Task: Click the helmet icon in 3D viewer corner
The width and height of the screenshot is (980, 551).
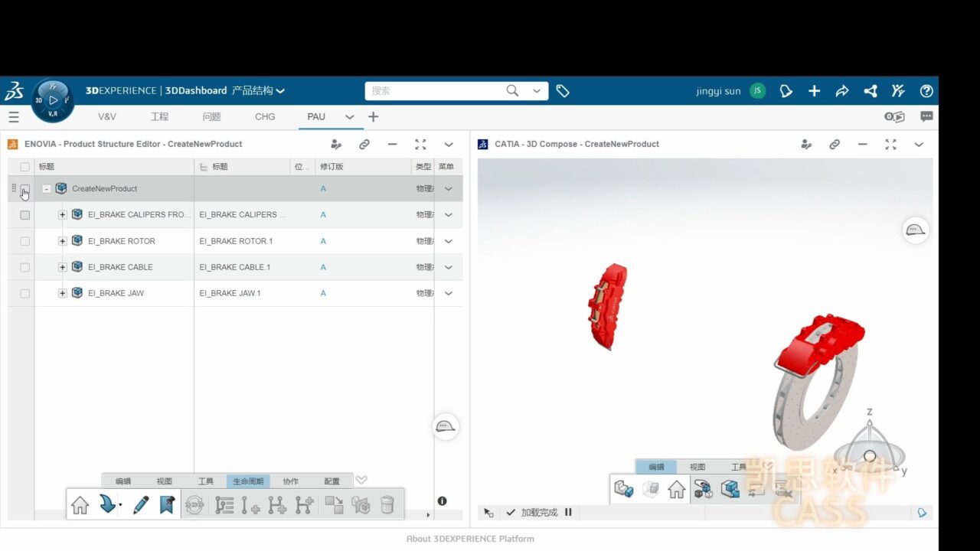Action: point(916,230)
